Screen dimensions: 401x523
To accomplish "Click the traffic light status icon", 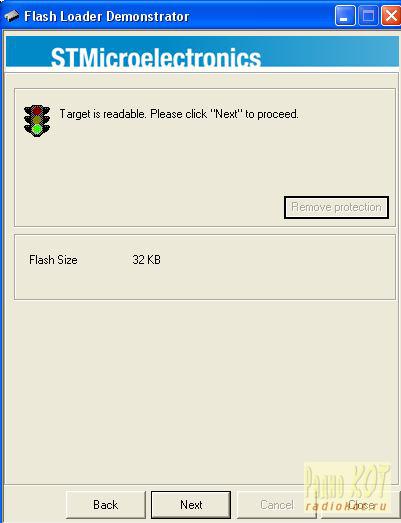I will pos(37,121).
